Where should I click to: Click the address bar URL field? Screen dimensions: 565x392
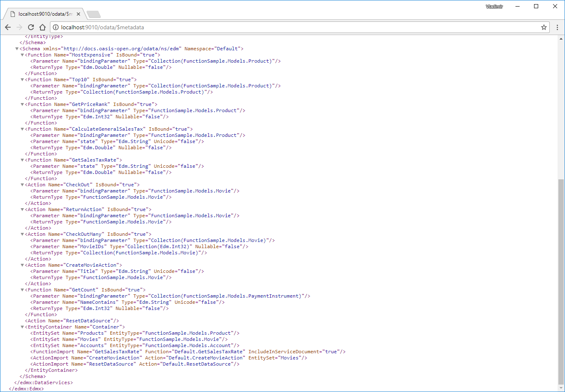(297, 27)
